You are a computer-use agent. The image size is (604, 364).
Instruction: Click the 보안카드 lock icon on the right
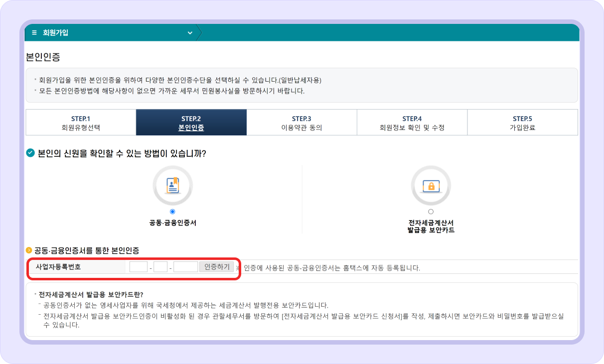click(x=431, y=185)
